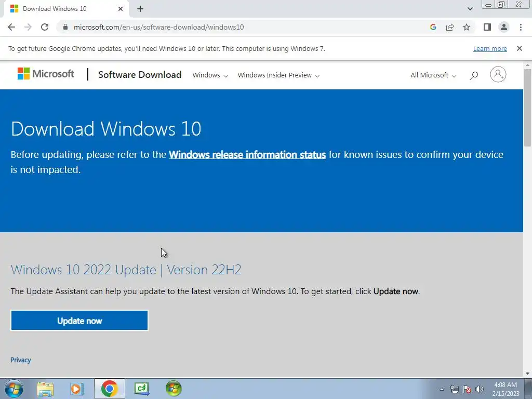Open the Windows Start menu
Screen dimensions: 532x399
(14, 389)
